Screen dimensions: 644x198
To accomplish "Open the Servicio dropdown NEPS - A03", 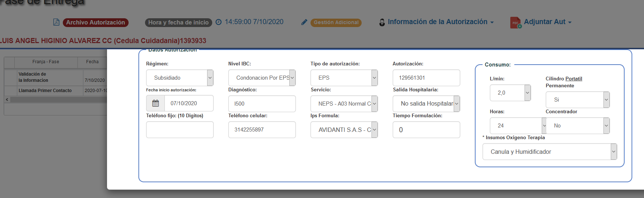I will point(344,104).
